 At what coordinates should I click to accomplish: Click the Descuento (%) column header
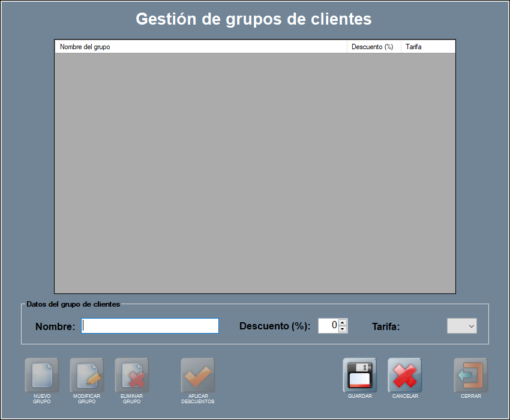tap(373, 47)
